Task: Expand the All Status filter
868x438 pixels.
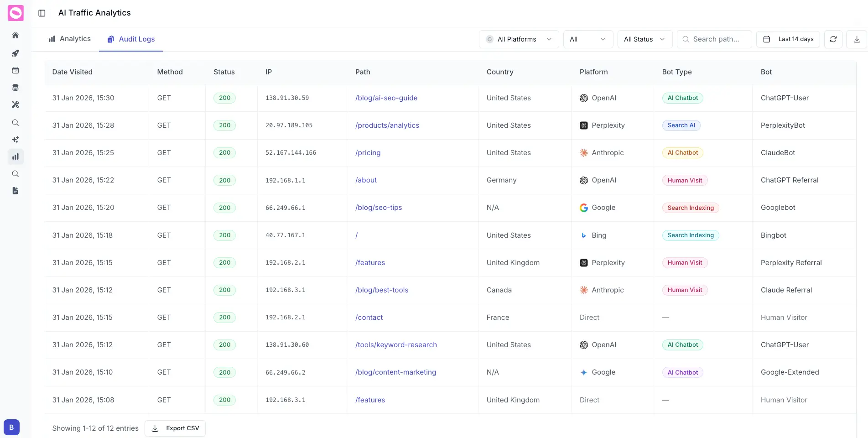Action: [x=644, y=39]
